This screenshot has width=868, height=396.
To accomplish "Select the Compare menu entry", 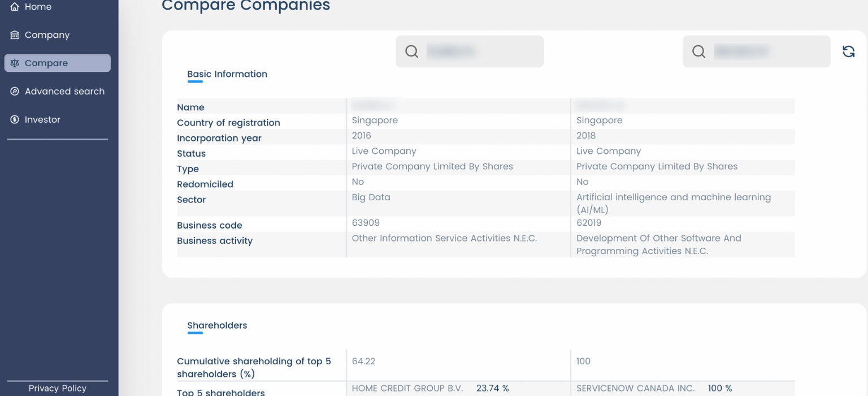I will coord(46,63).
